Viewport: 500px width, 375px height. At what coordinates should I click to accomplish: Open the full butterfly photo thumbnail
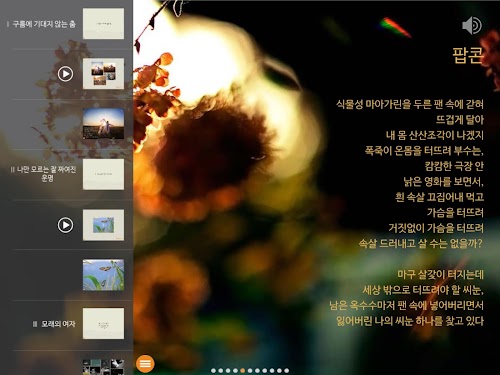coord(103,275)
